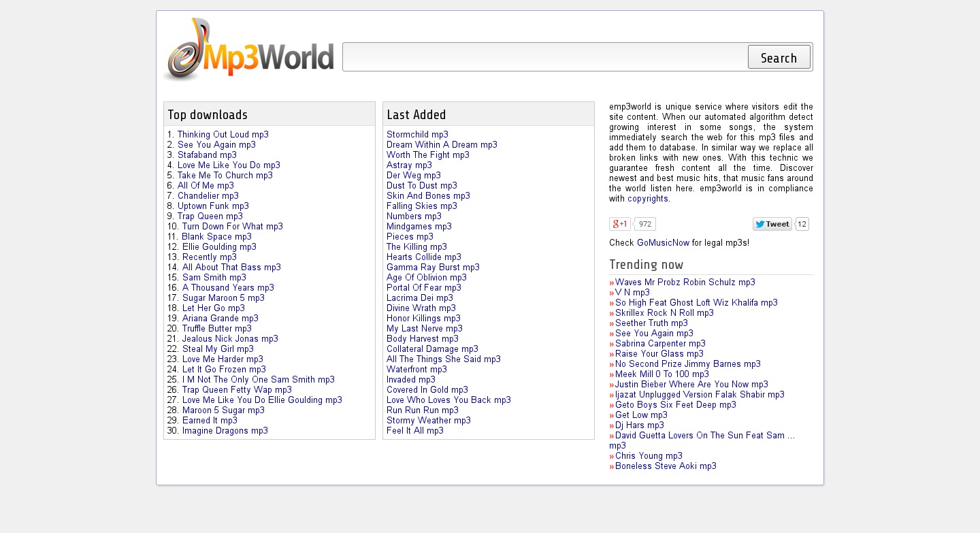Open Blank Space mp3 link
Screen dimensions: 980x533
point(216,237)
